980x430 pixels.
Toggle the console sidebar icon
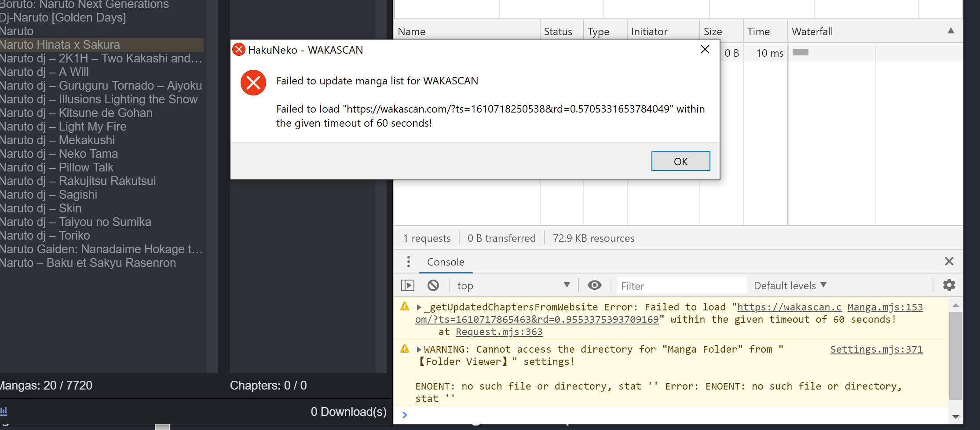(408, 285)
